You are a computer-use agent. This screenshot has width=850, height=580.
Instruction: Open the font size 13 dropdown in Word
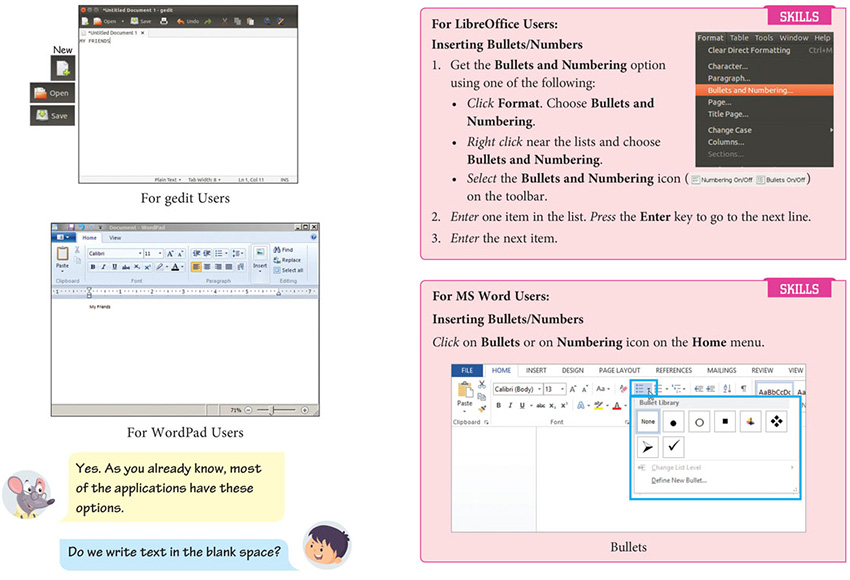pos(561,389)
